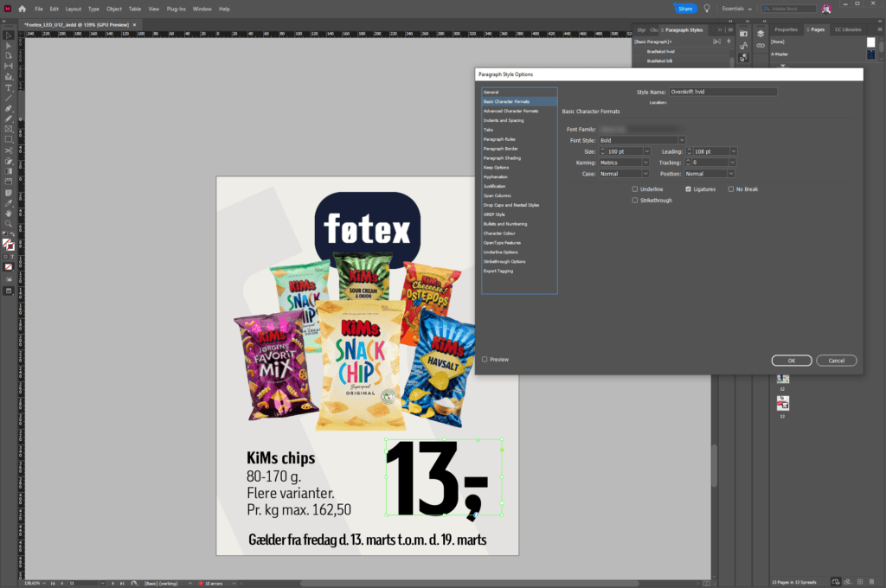Open the Character Styles panel icon
Viewport: 886px width, 588px height.
tap(743, 46)
